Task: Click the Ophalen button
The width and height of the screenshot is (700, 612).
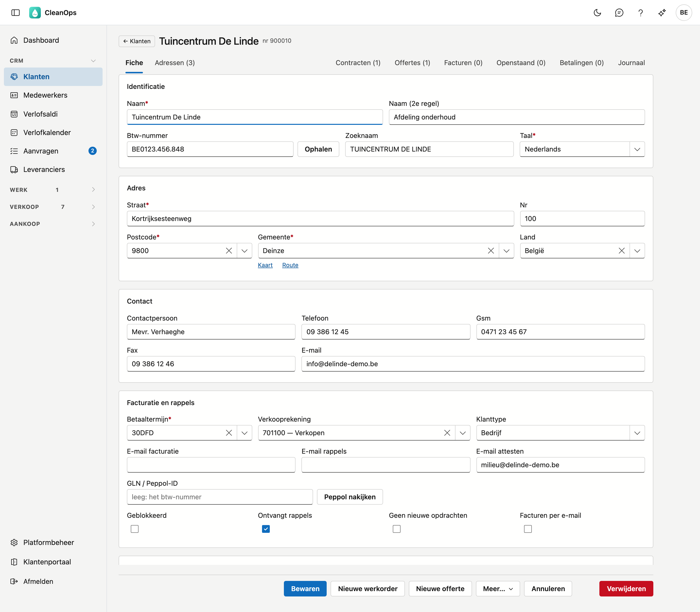Action: [318, 149]
